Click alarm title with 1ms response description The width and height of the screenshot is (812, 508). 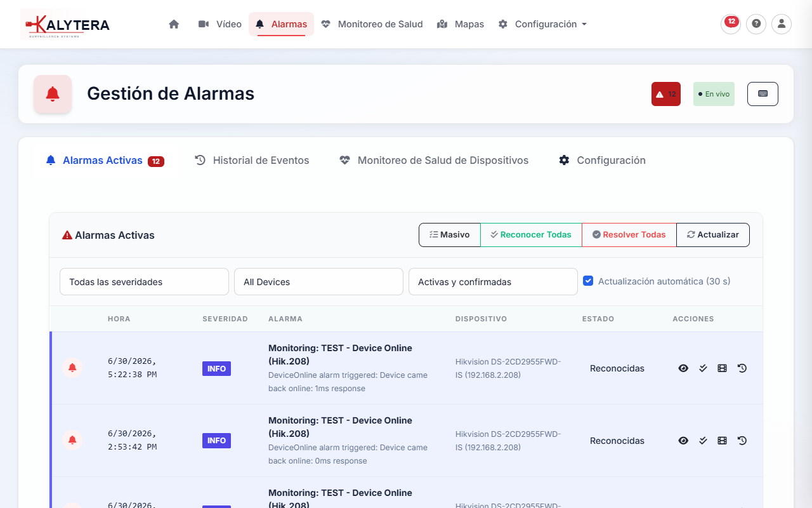point(340,354)
